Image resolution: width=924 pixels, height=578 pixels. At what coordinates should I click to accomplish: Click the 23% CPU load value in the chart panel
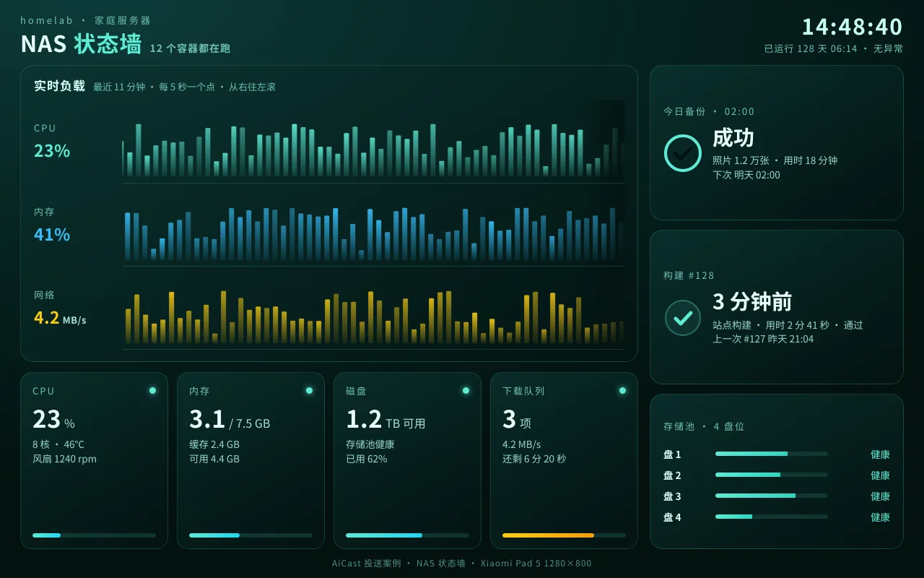tap(52, 150)
